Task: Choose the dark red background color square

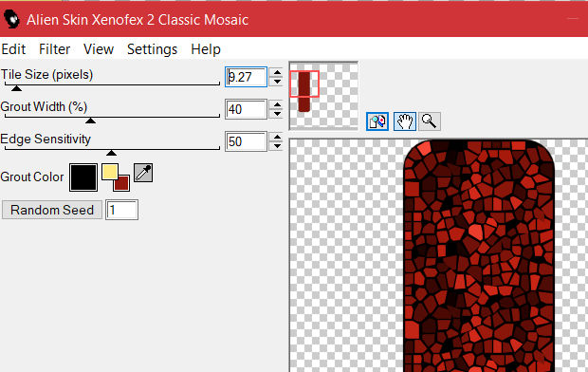Action: 121,183
